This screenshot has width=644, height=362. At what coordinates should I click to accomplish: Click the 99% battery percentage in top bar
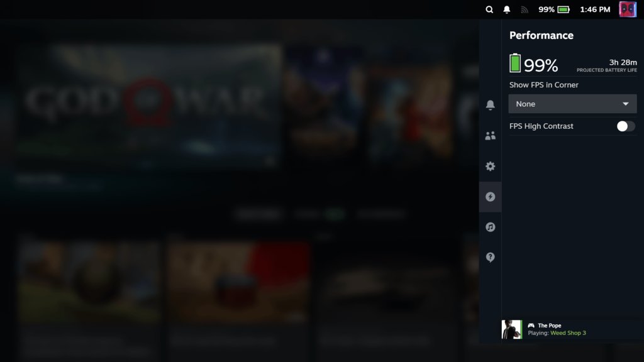(547, 9)
